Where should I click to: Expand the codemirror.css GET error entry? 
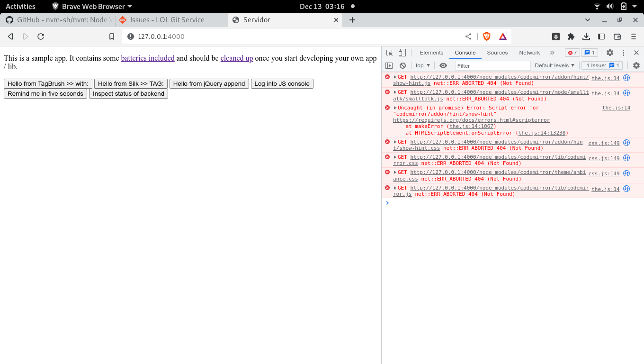coord(395,157)
